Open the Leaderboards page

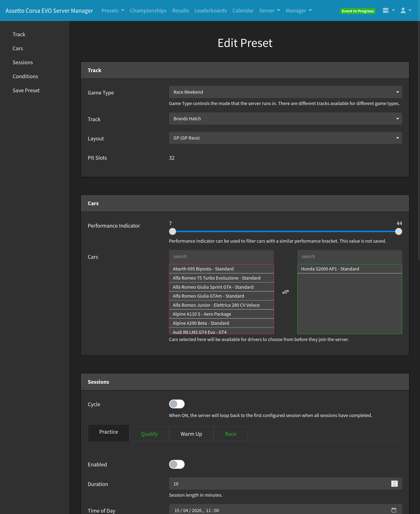coord(211,10)
